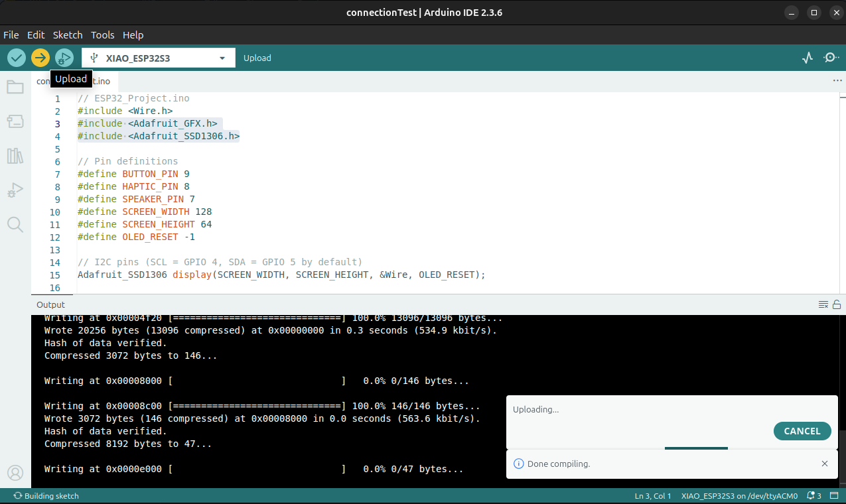Dismiss the Done compiling notification

(x=825, y=464)
